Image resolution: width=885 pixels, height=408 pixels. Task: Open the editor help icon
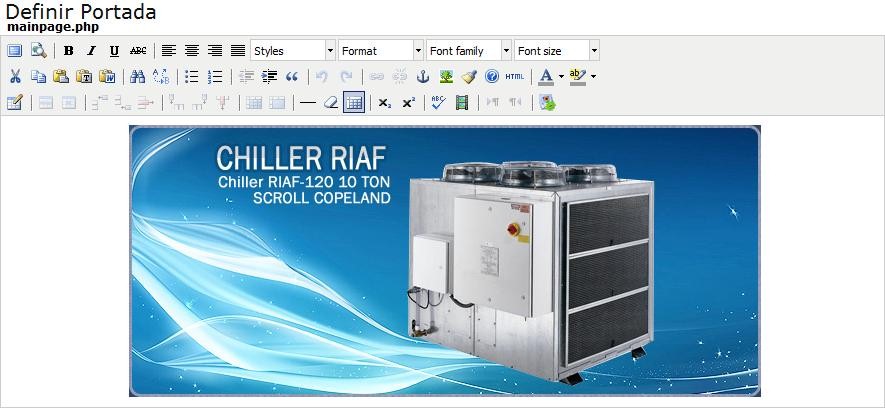[x=491, y=77]
